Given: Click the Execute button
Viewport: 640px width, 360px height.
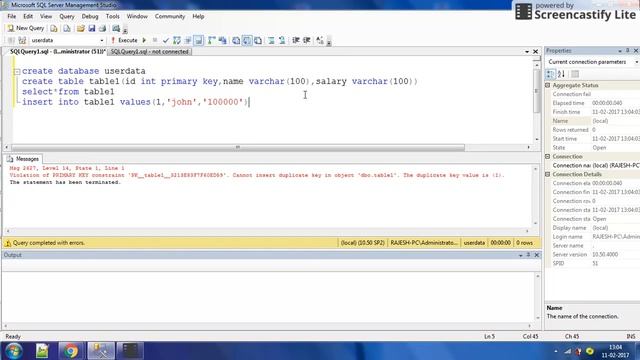Looking at the screenshot, I should pyautogui.click(x=124, y=40).
